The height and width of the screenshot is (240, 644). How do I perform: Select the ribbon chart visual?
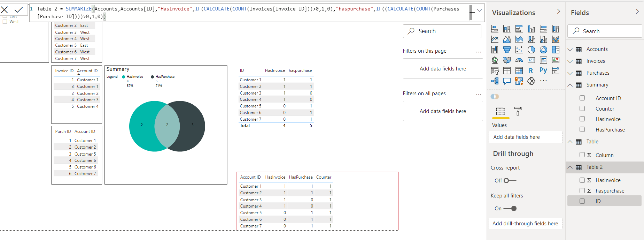[556, 39]
